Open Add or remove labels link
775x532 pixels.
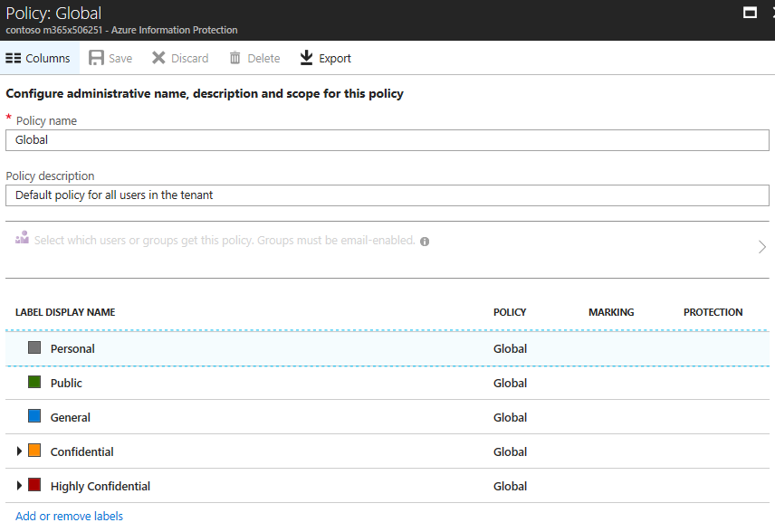click(x=69, y=517)
